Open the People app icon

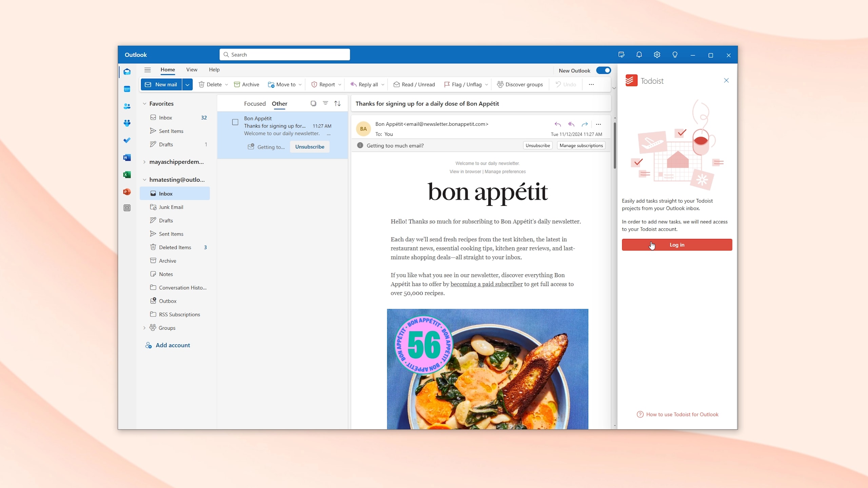pyautogui.click(x=127, y=106)
